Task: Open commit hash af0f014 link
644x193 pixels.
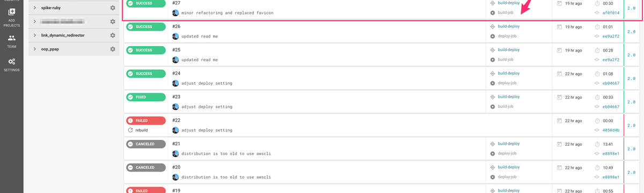Action: pyautogui.click(x=611, y=13)
